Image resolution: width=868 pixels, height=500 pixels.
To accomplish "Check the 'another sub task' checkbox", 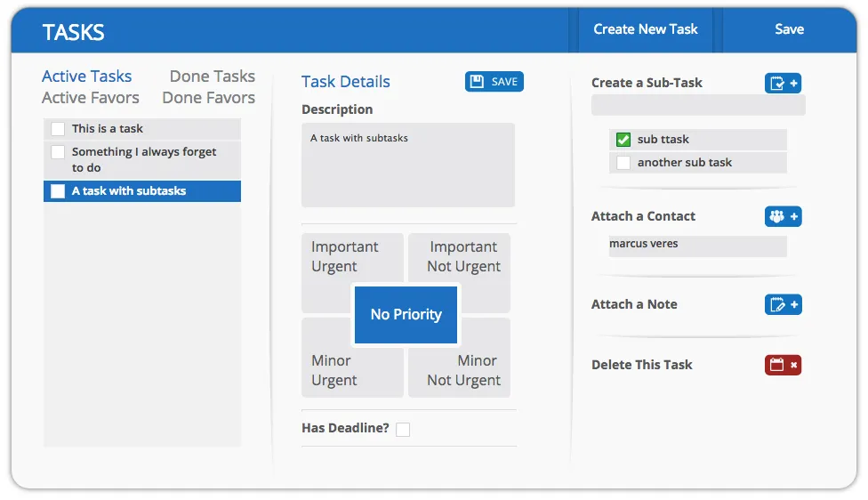I will pyautogui.click(x=623, y=163).
